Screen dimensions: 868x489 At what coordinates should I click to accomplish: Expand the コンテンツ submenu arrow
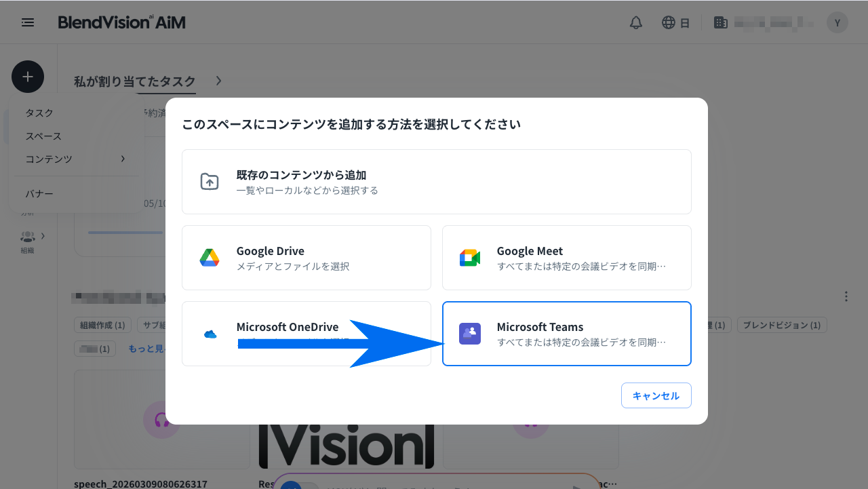123,159
